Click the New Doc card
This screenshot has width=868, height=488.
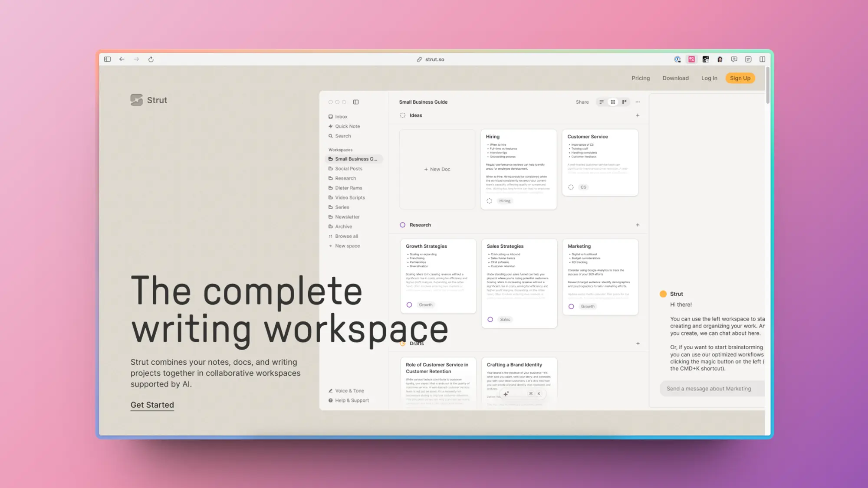pos(437,169)
